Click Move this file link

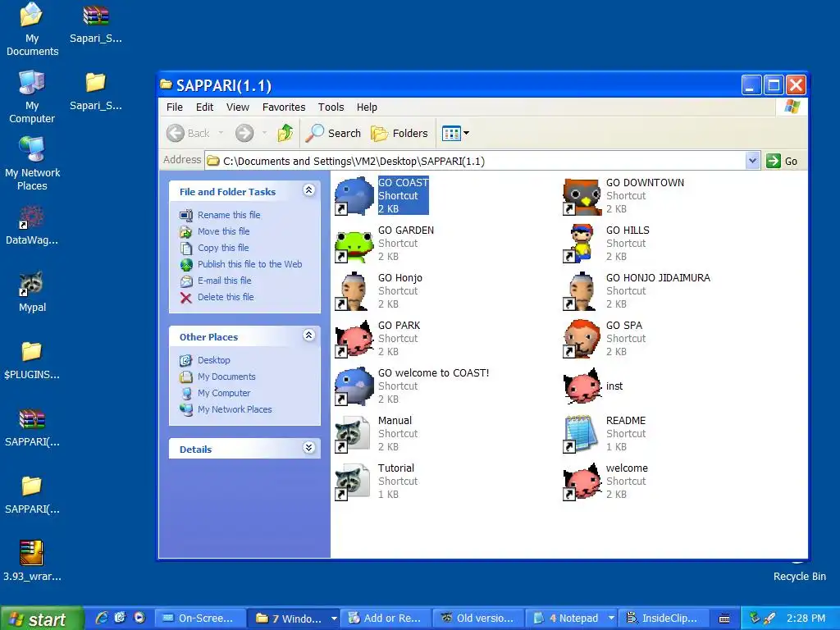point(223,231)
